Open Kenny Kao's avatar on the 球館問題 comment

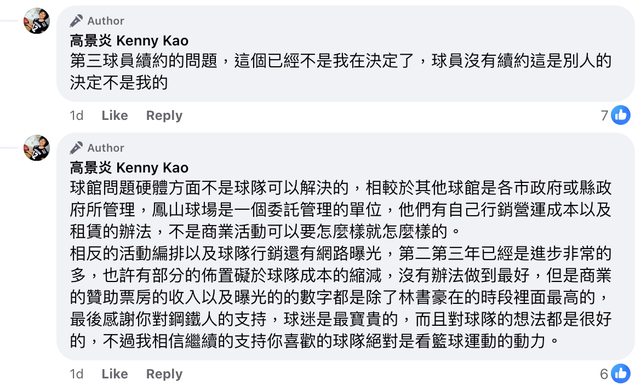click(36, 148)
